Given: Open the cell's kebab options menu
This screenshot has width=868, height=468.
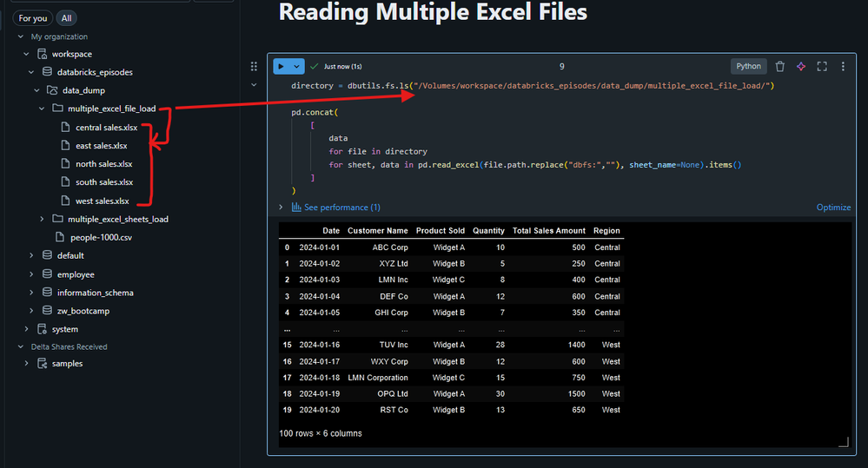Looking at the screenshot, I should 843,66.
